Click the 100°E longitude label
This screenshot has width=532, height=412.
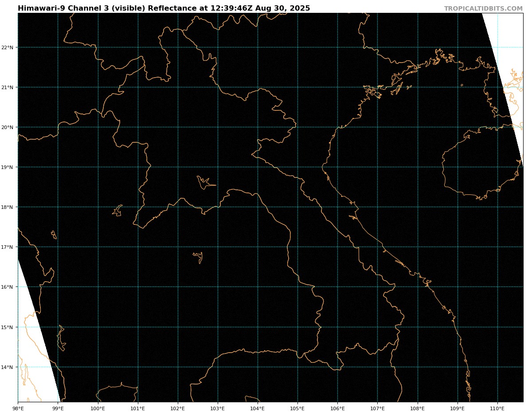click(98, 408)
